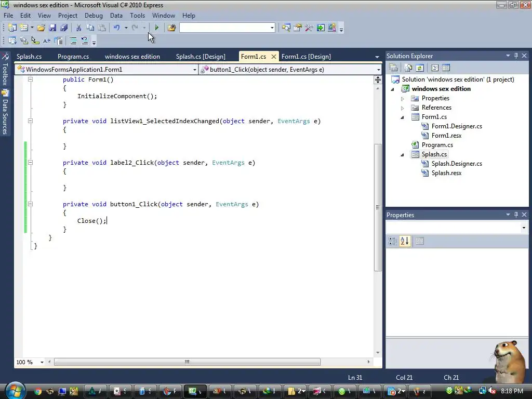Collapse the Splash.cs tree node
Viewport: 532px width, 399px height.
point(403,155)
